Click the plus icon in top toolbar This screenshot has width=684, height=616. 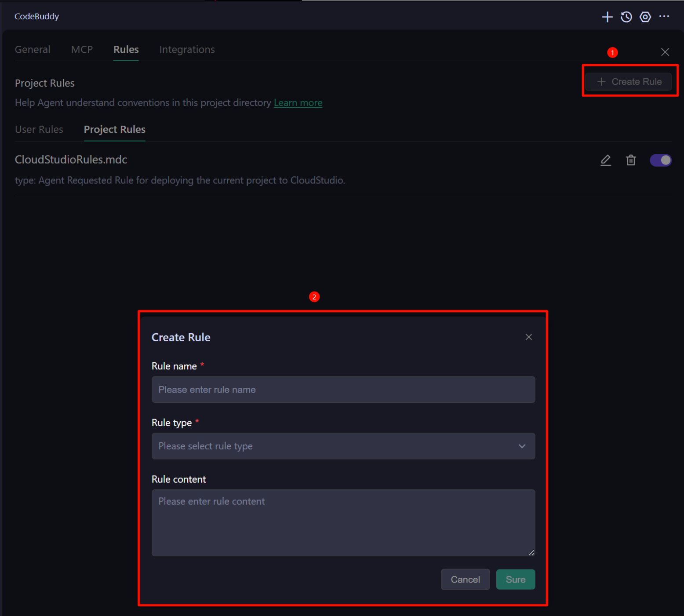(x=607, y=17)
